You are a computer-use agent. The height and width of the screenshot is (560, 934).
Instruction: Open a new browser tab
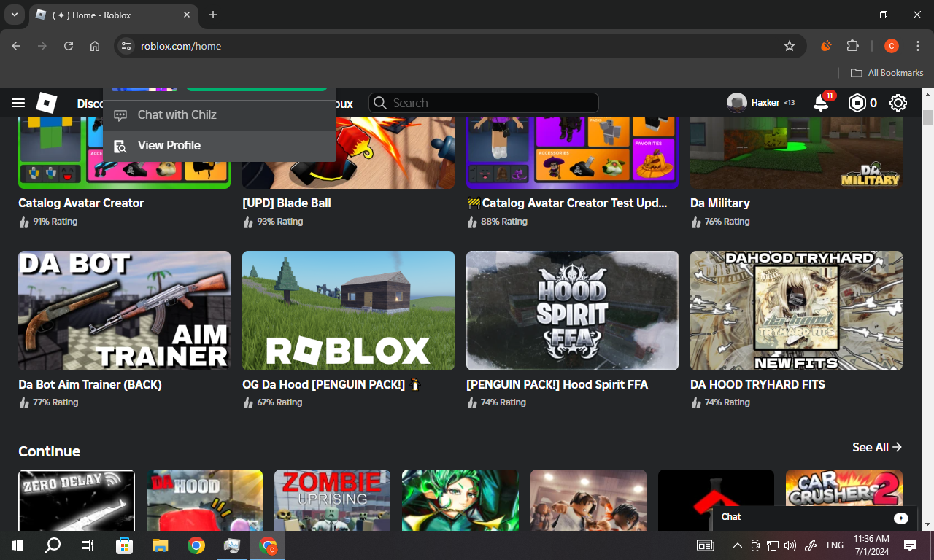[213, 15]
